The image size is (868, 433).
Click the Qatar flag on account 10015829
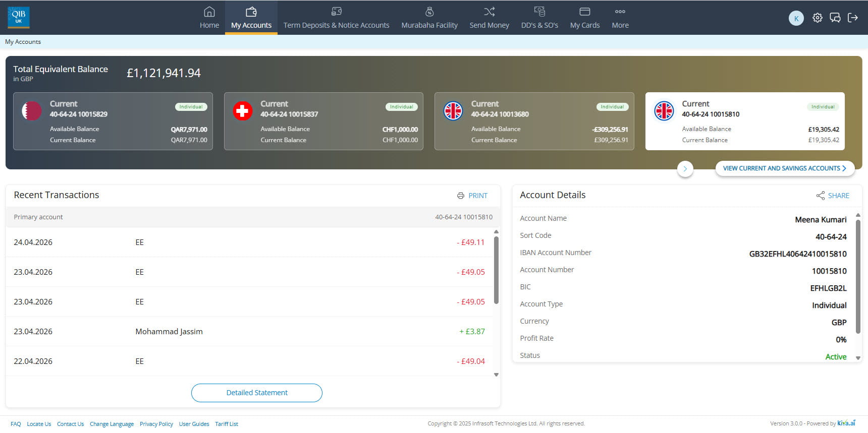pos(32,111)
